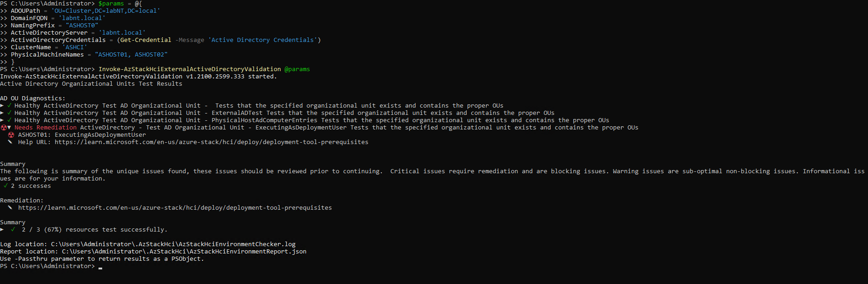Click the 'Use -Passthru parameter' hint line

(x=102, y=258)
